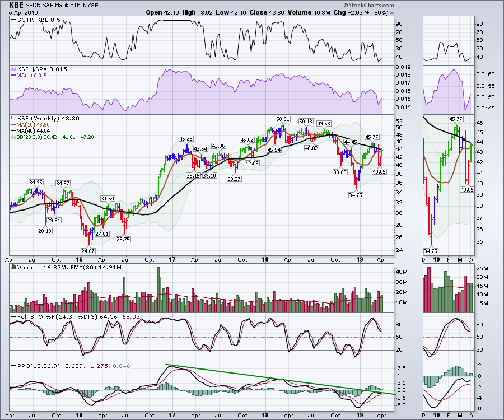Viewport: 504px width, 420px height.
Task: Open the StockCharts.com copyright link
Action: click(x=368, y=5)
